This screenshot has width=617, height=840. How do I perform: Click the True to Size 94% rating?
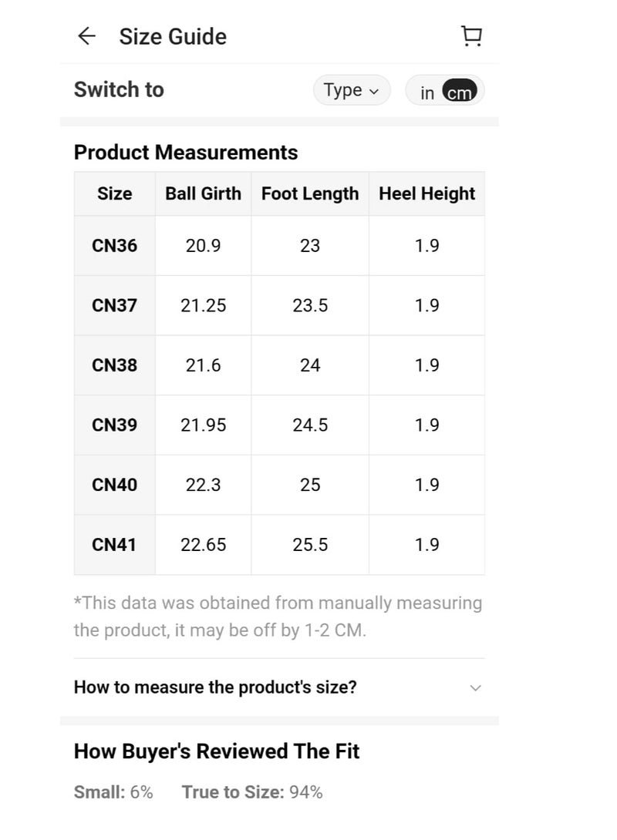click(252, 791)
